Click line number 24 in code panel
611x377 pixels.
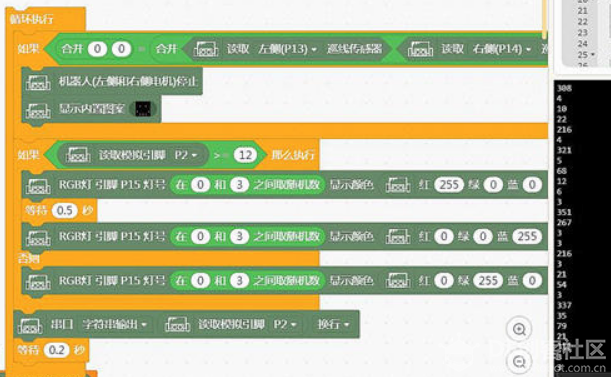point(583,44)
